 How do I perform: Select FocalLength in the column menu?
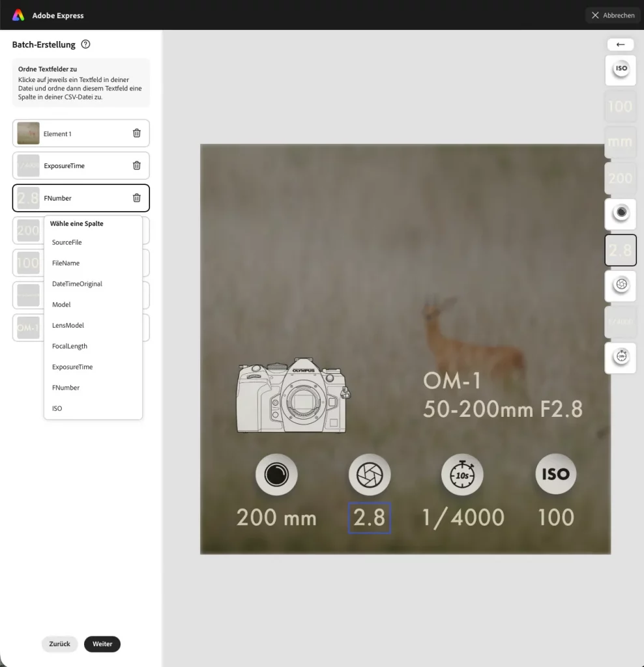(69, 346)
